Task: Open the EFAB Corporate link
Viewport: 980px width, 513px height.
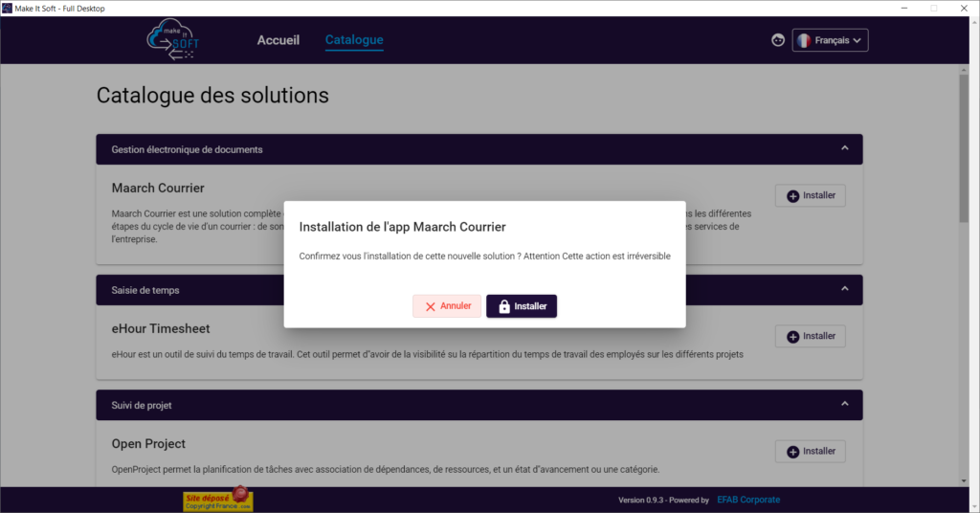Action: pos(748,500)
